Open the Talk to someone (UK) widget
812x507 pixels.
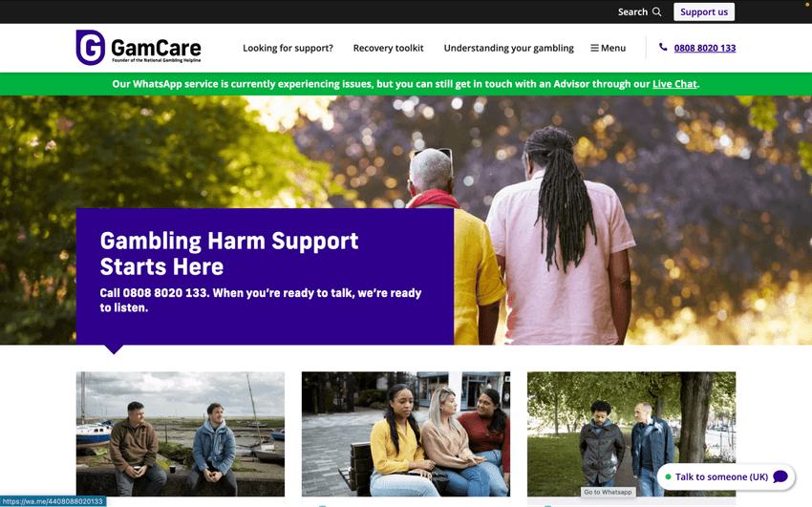click(x=726, y=477)
